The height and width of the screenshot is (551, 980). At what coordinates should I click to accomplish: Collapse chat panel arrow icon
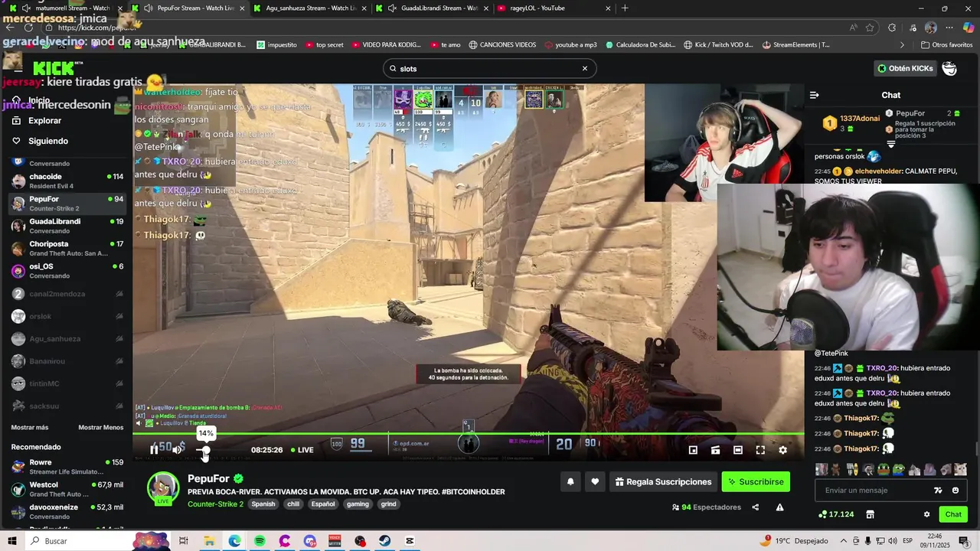pos(814,95)
